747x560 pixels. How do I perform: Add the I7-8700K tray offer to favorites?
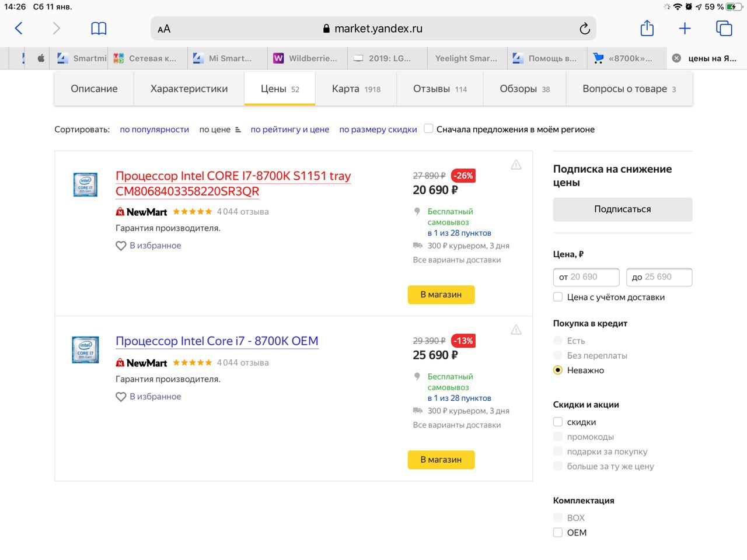click(x=148, y=246)
